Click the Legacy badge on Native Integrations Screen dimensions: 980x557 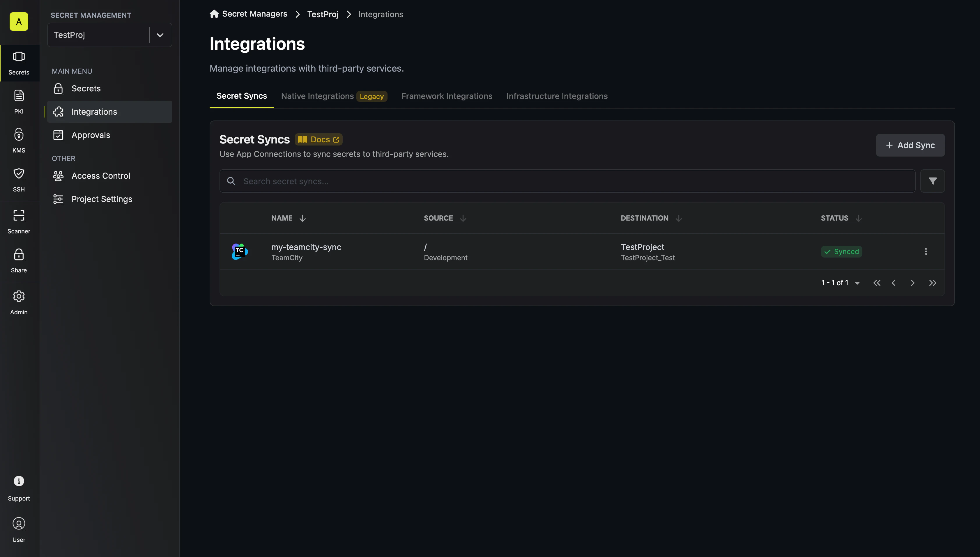click(x=372, y=96)
